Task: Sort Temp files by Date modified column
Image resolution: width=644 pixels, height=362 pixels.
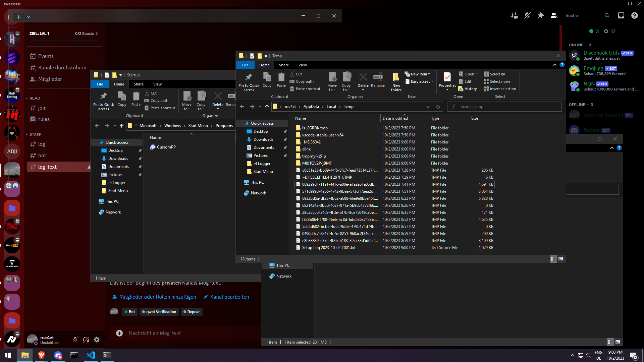Action: click(395, 118)
